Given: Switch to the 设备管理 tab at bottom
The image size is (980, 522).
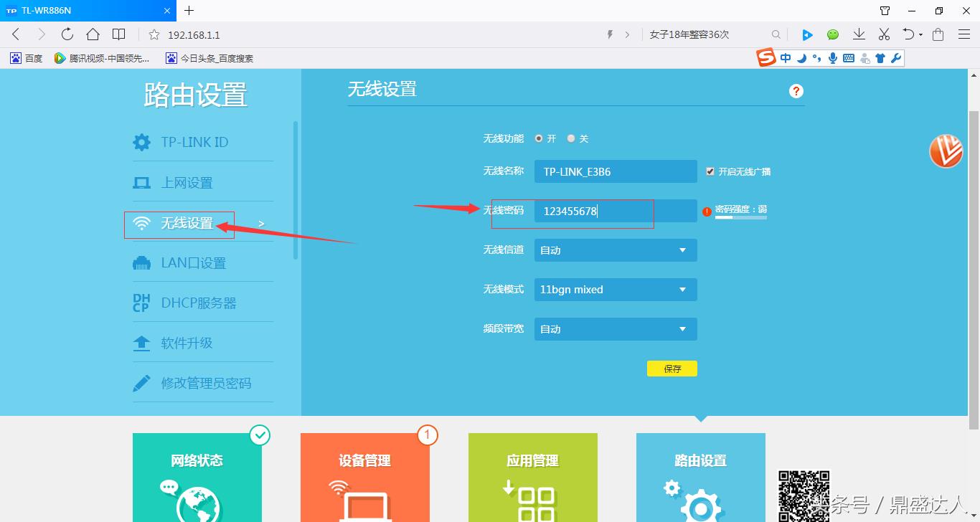Looking at the screenshot, I should (364, 461).
